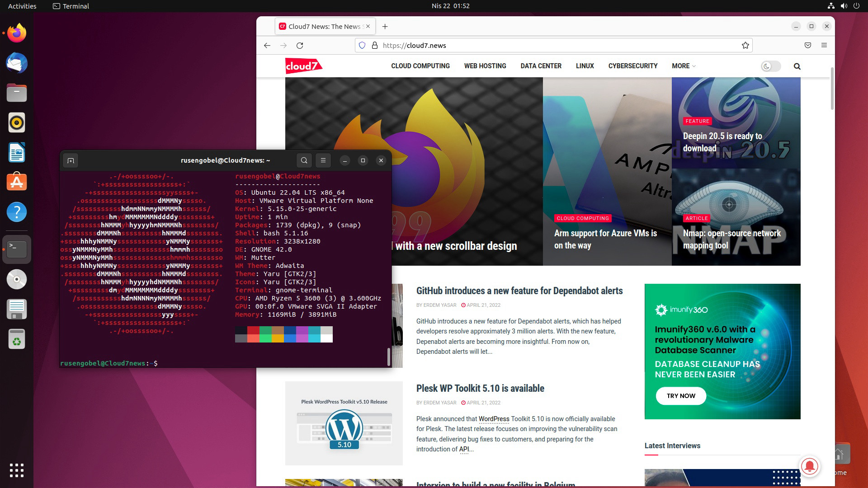This screenshot has width=868, height=488.
Task: Open CLOUD COMPUTING nav item
Action: (x=420, y=66)
